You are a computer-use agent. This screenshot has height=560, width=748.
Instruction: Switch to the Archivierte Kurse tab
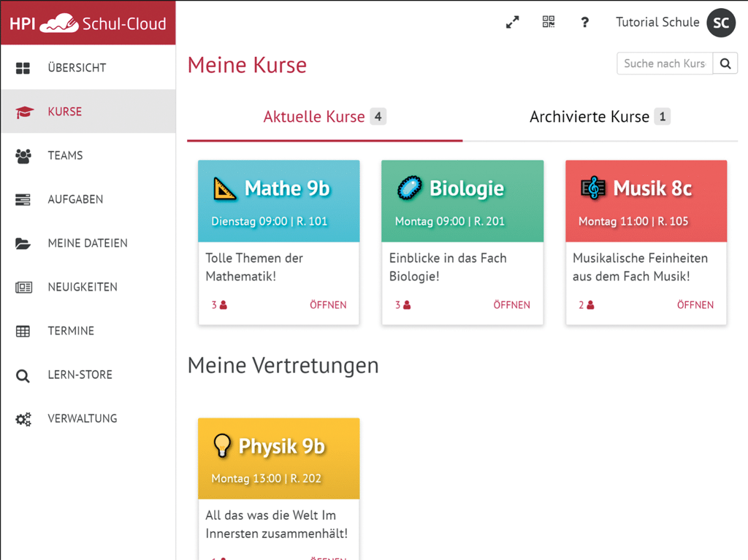[x=599, y=116]
